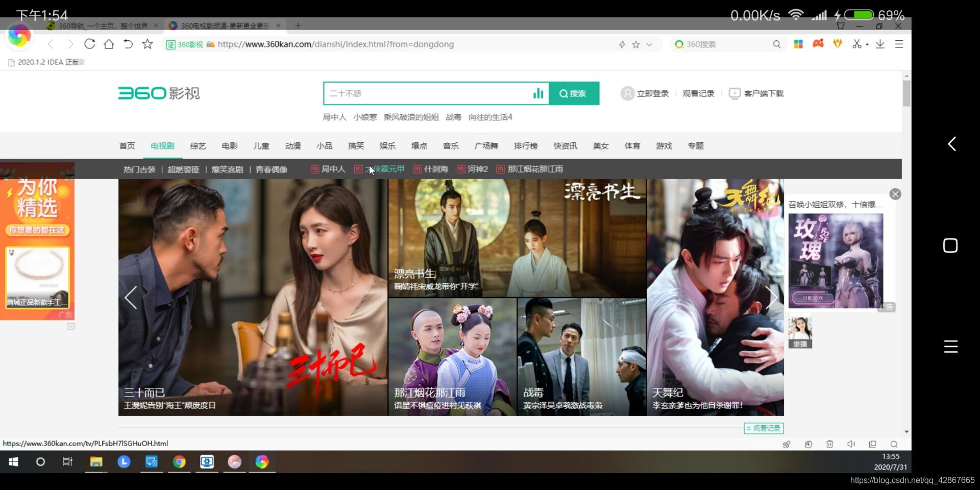The width and height of the screenshot is (980, 490).
Task: Open the 动漫 navigation item
Action: click(293, 146)
